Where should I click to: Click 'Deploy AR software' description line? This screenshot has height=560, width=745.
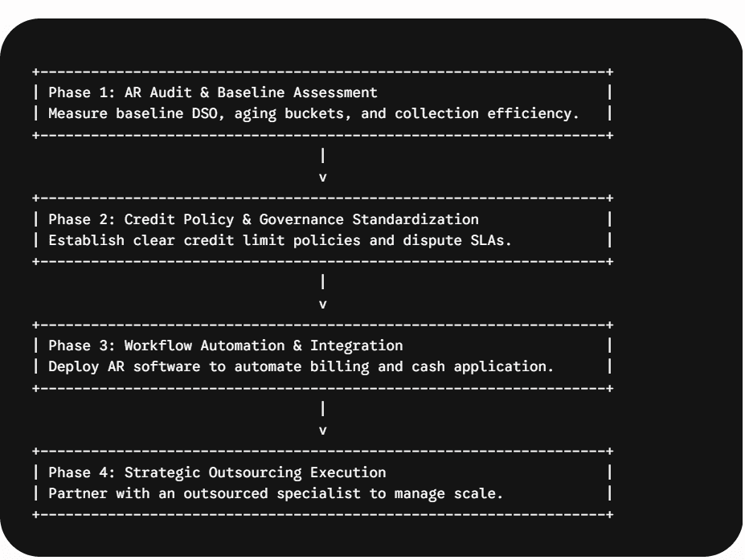point(301,366)
